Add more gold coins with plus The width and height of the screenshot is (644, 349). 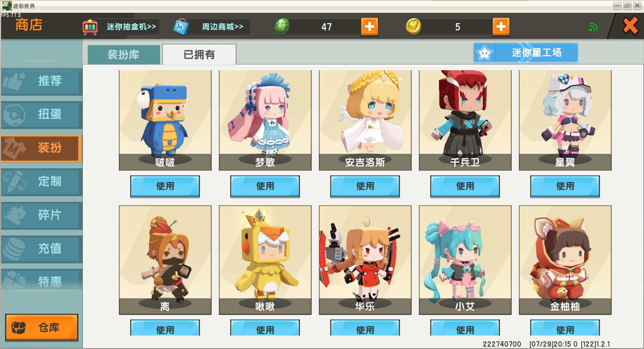pos(501,27)
